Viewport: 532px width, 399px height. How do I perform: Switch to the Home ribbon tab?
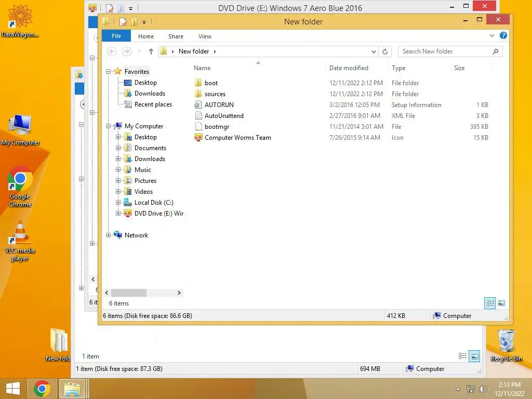coord(146,36)
